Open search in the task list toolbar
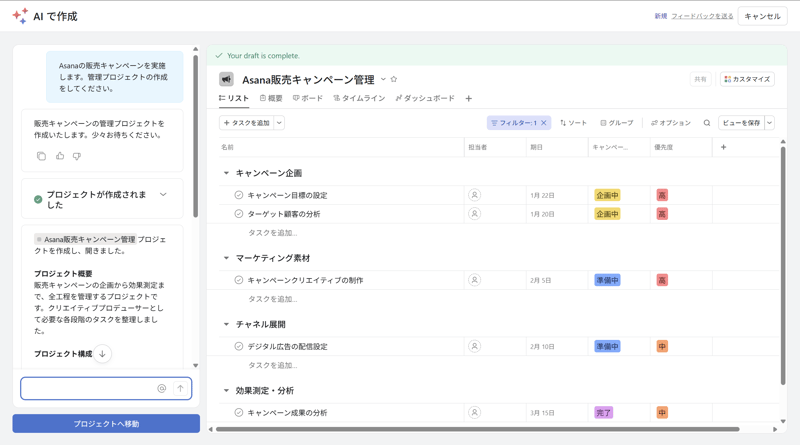Screen dimensions: 800x445 (x=707, y=123)
